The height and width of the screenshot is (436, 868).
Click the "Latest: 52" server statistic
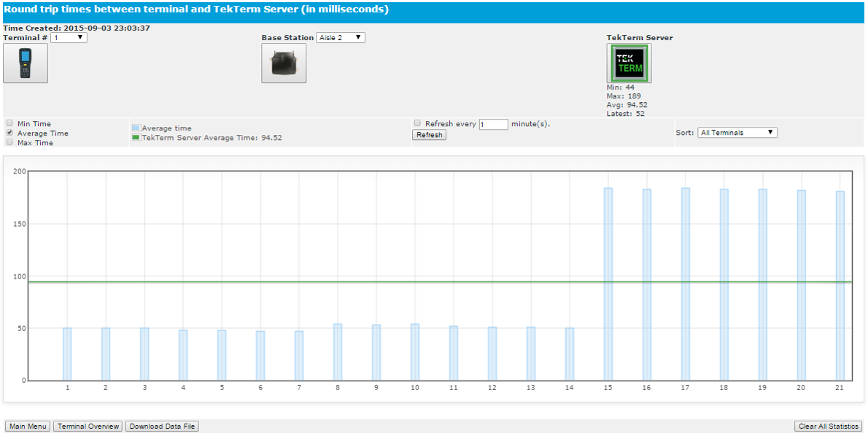tap(626, 114)
